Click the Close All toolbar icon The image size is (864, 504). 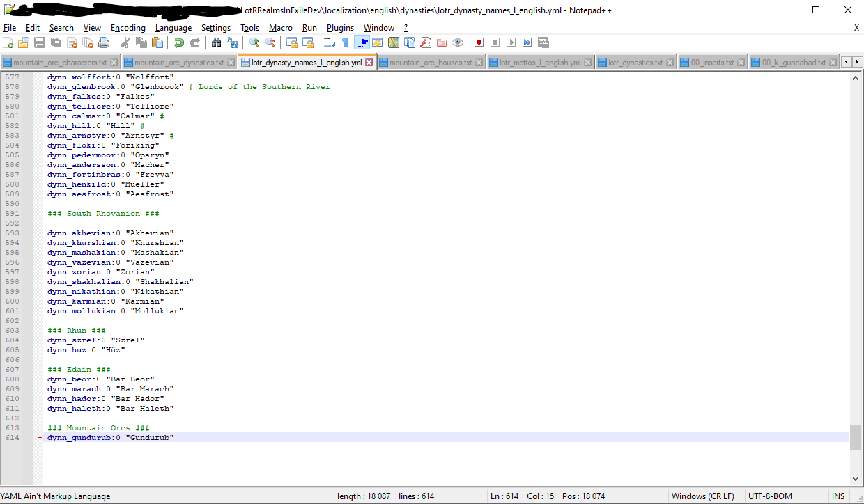pos(88,42)
